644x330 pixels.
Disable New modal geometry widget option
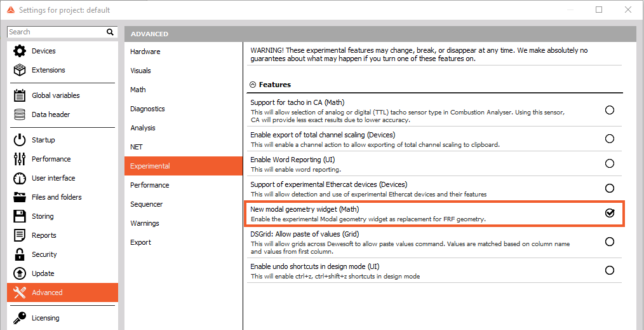click(x=610, y=213)
